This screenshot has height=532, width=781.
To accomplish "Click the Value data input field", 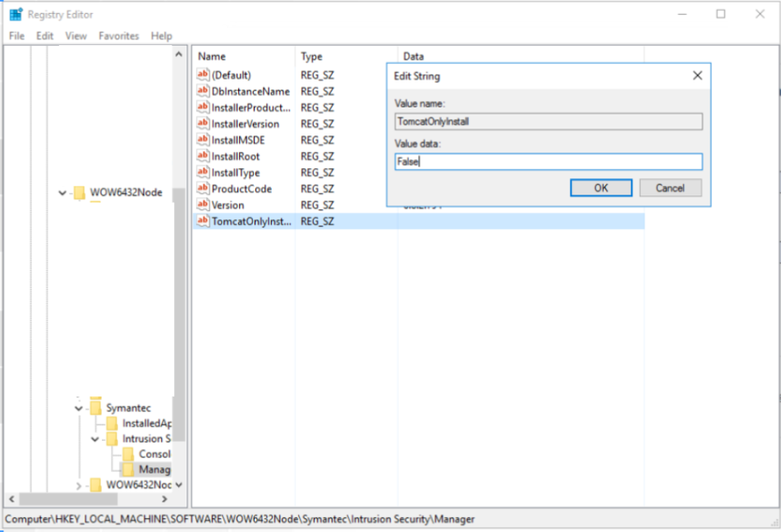I will coord(549,162).
